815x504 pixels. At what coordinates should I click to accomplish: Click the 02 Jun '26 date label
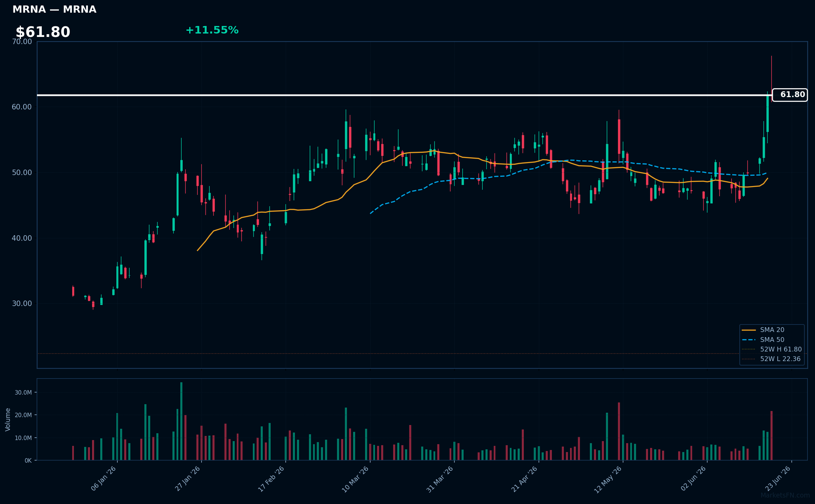pyautogui.click(x=694, y=478)
